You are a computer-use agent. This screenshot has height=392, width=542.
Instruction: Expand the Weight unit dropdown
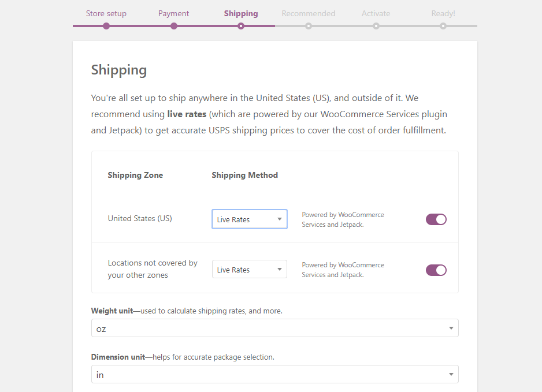[x=274, y=328]
